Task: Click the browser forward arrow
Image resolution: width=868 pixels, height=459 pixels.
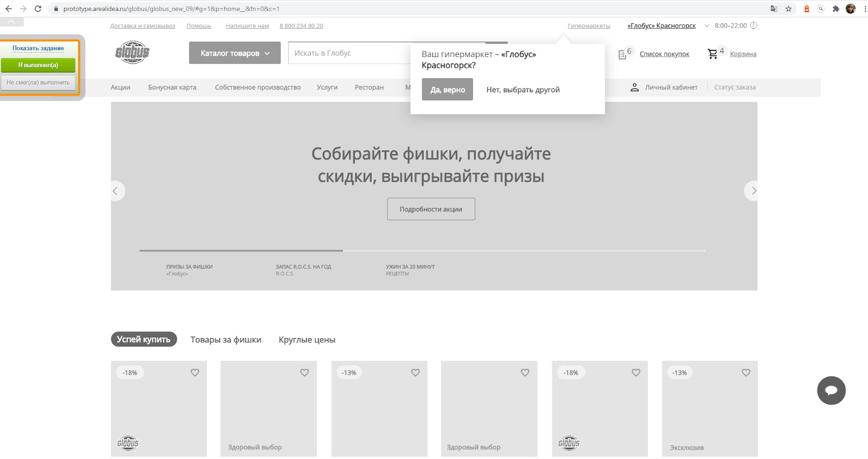Action: coord(23,9)
